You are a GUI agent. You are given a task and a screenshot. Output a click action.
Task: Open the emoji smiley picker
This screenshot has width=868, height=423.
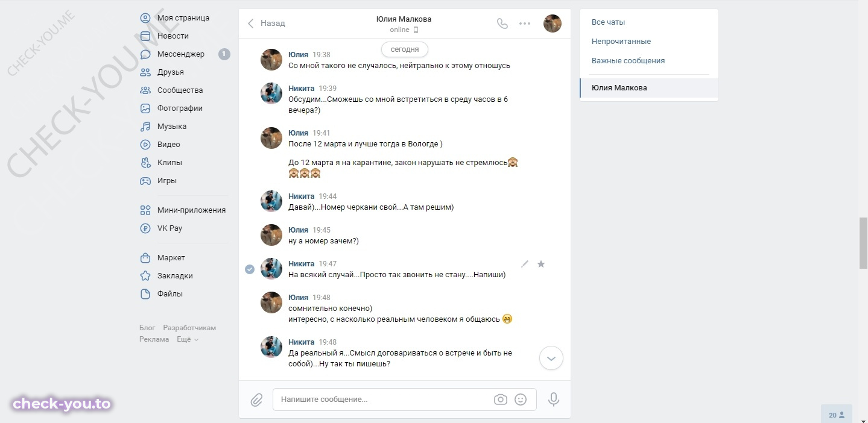pos(521,399)
